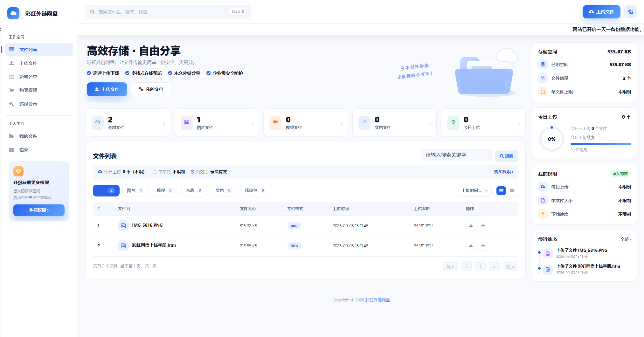Screen dimensions: 644x337
Task: Switch to list view layout
Action: click(x=501, y=191)
